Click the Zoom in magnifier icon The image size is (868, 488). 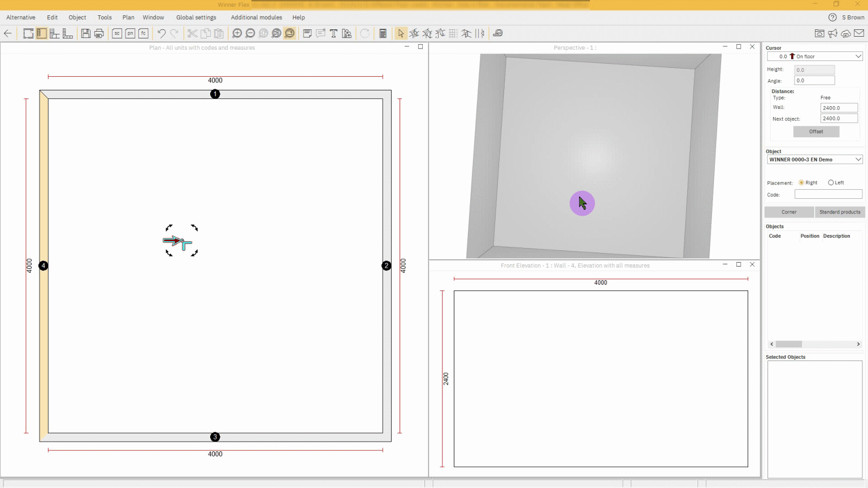click(237, 33)
